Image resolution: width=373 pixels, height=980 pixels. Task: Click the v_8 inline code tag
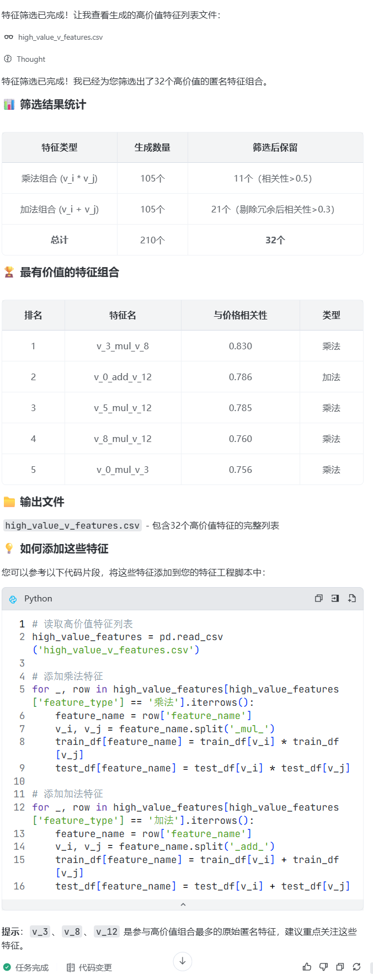coord(72,931)
